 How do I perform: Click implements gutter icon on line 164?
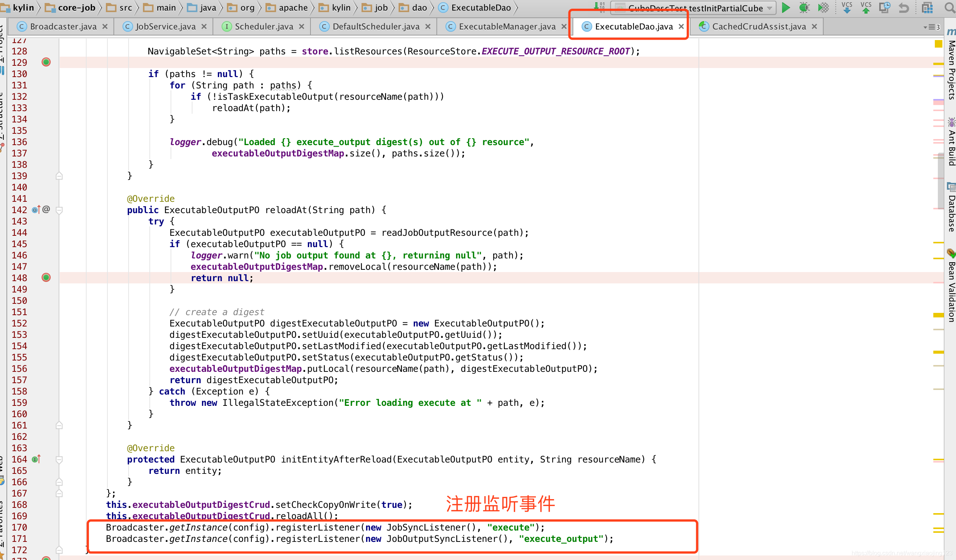[x=36, y=459]
